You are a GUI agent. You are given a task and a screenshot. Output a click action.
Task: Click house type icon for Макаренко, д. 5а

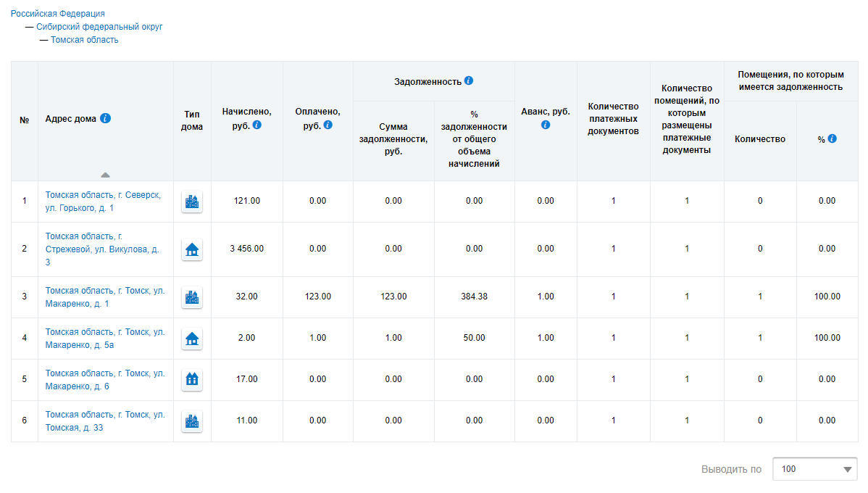coord(192,339)
